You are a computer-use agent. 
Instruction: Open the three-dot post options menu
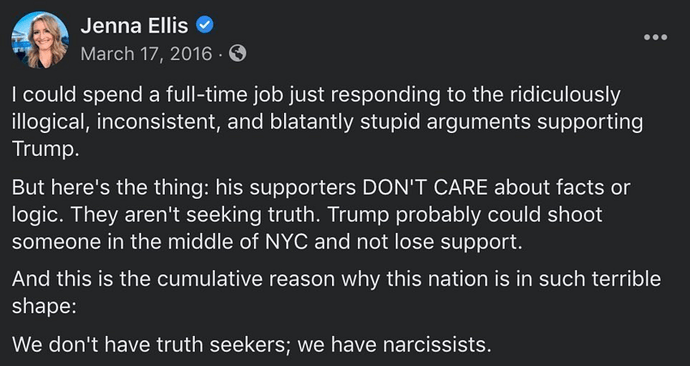[x=655, y=37]
